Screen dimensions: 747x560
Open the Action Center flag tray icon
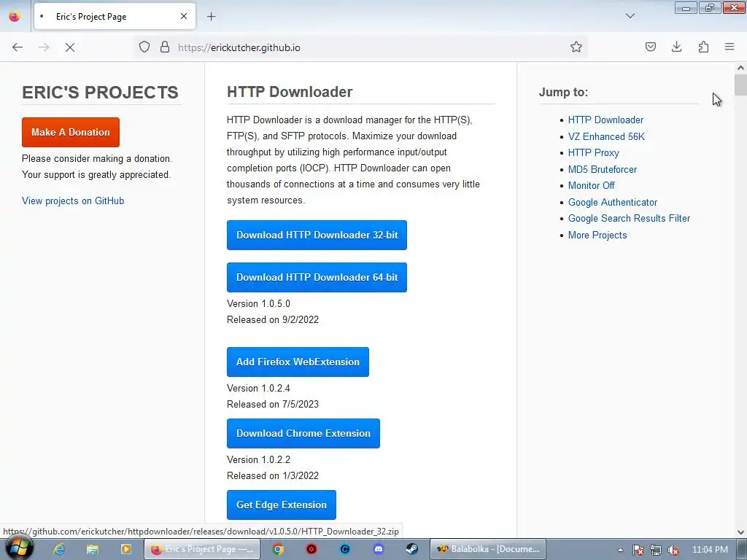(x=638, y=550)
